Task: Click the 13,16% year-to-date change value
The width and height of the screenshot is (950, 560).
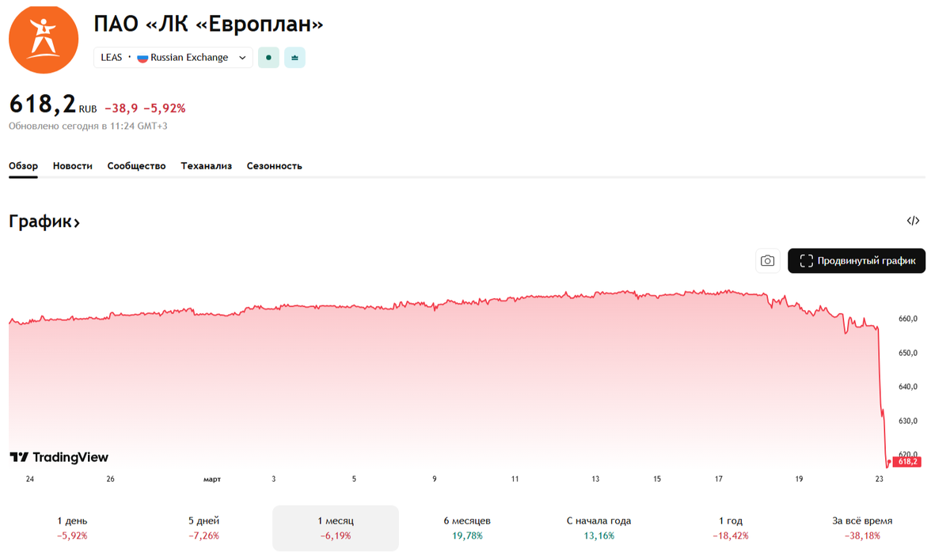Action: [x=598, y=535]
